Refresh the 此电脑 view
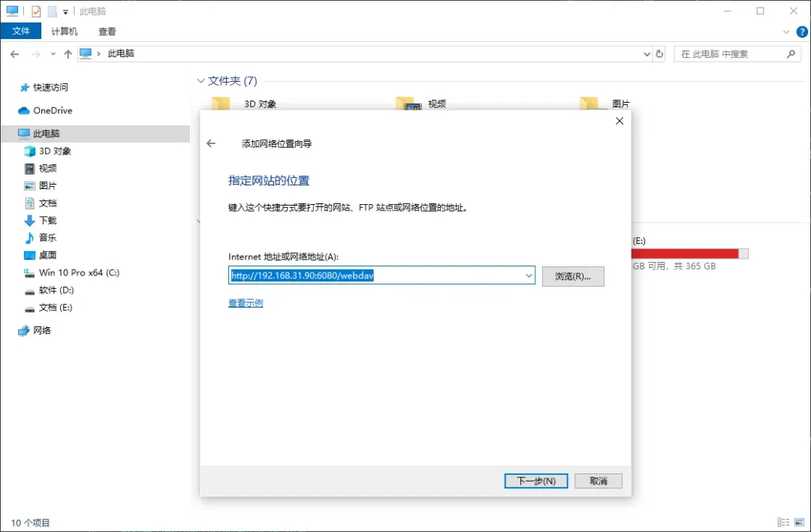The image size is (811, 532). [x=659, y=54]
